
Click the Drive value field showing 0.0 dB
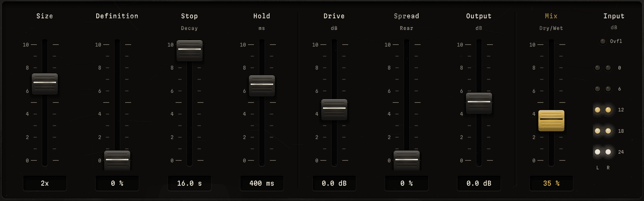[334, 183]
